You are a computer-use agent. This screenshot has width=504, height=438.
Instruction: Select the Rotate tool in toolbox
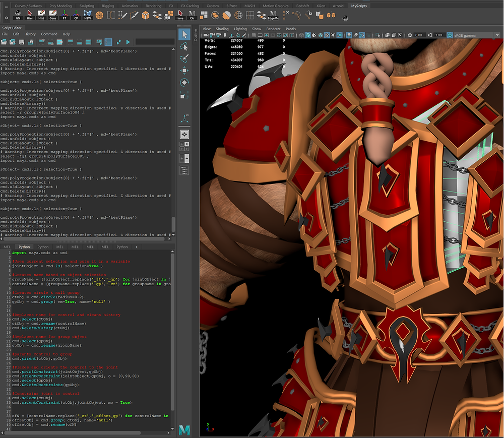(184, 82)
